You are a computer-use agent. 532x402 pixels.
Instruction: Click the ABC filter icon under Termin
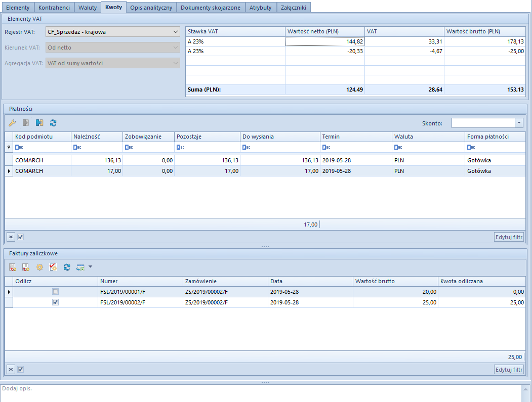(x=326, y=148)
